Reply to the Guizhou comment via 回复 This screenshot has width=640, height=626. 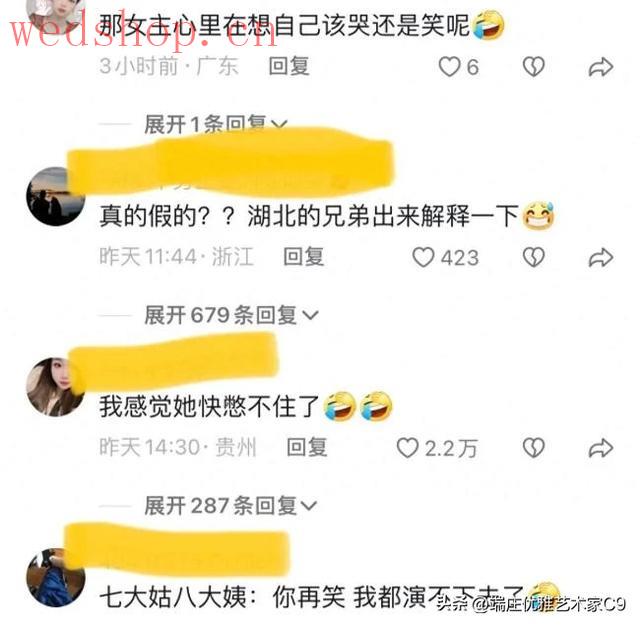point(307,448)
